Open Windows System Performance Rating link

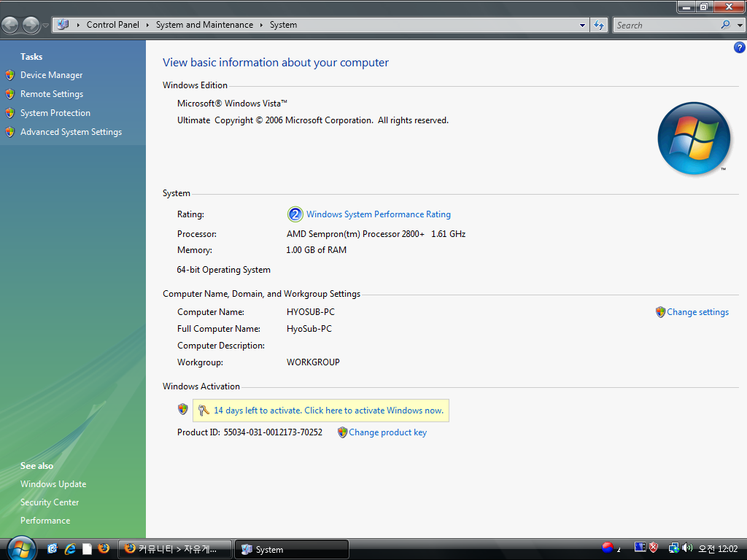click(378, 214)
